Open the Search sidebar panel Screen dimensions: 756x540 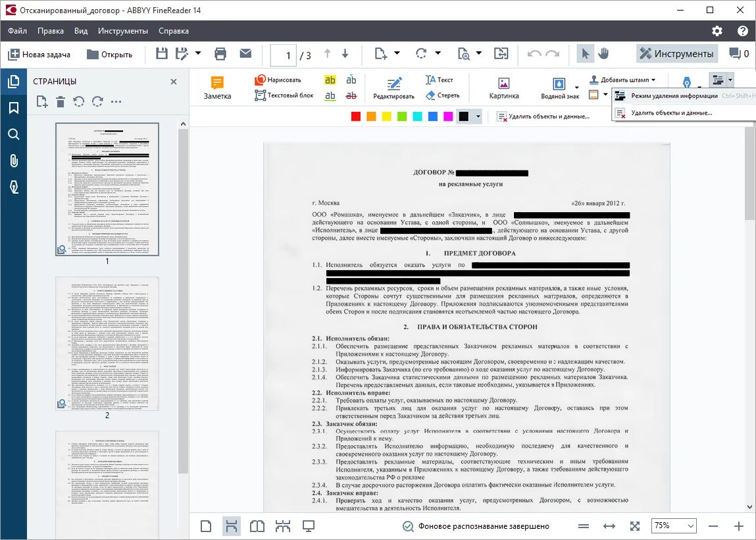tap(14, 134)
